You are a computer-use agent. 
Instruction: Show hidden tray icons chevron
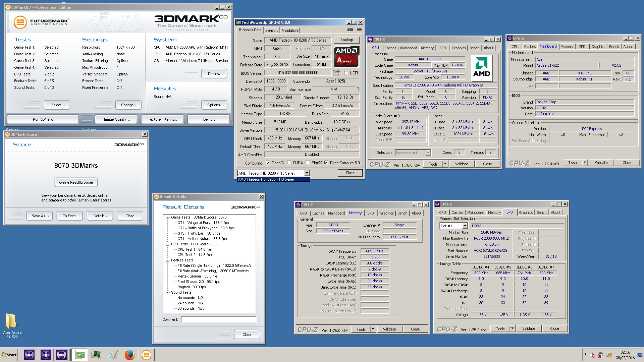pyautogui.click(x=585, y=355)
